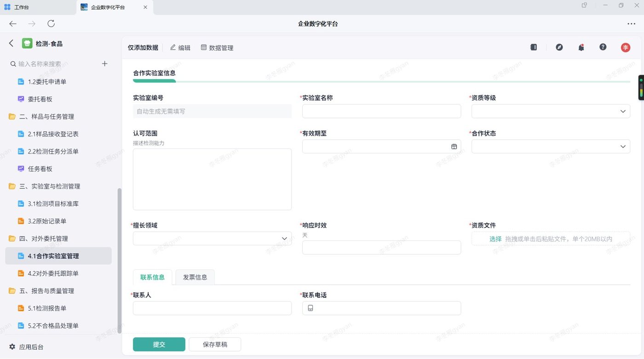The height and width of the screenshot is (359, 644).
Task: Open calendar picker in 有效期至 field
Action: click(454, 147)
